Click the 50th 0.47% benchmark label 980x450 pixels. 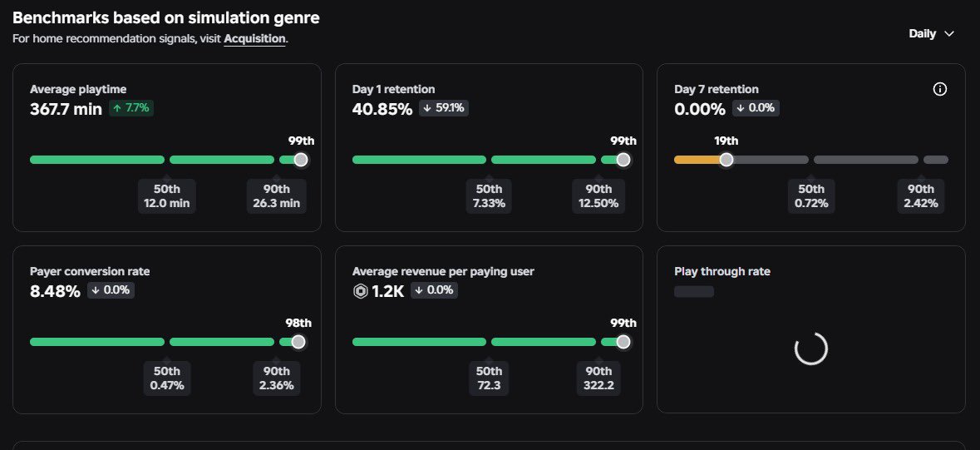click(x=167, y=378)
